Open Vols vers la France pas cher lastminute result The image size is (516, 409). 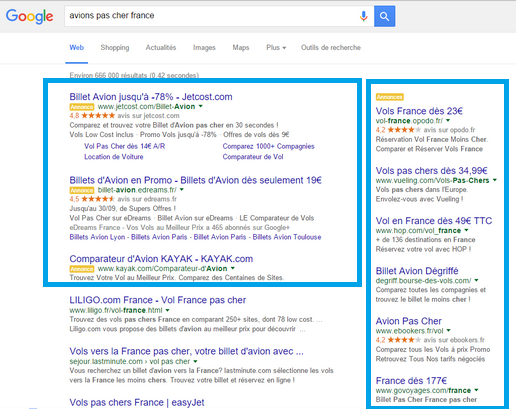click(186, 351)
